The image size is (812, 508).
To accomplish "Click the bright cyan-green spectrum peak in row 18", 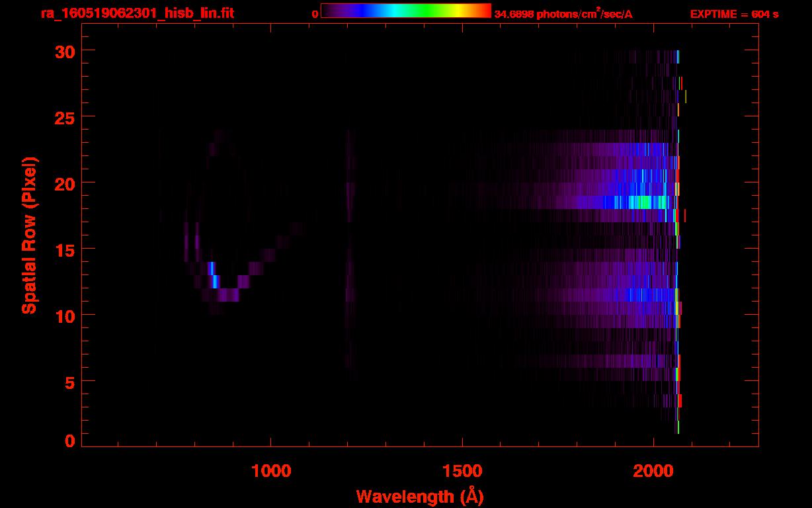I will pyautogui.click(x=645, y=202).
